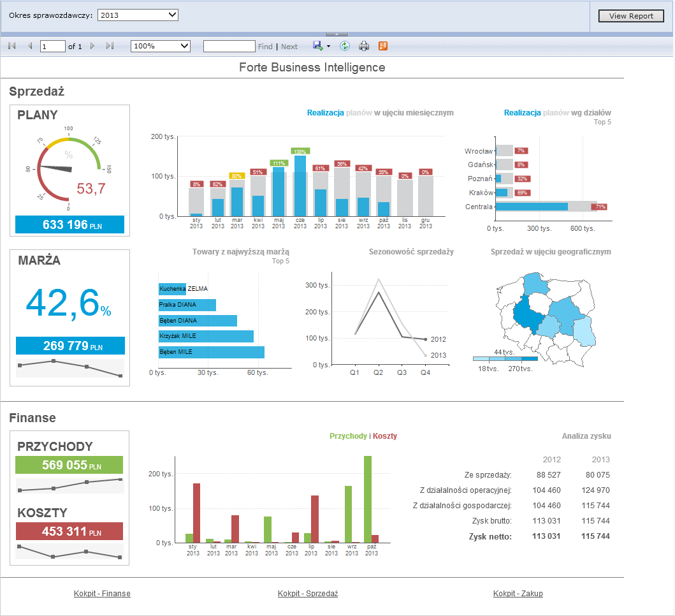This screenshot has height=616, width=675.
Task: Print the report using the printer icon
Action: tap(364, 46)
